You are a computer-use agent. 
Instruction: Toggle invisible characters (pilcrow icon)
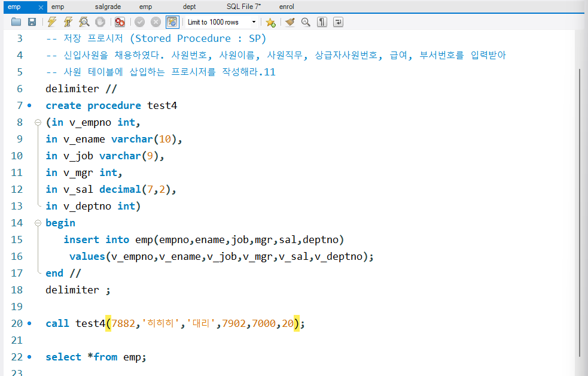(x=322, y=22)
